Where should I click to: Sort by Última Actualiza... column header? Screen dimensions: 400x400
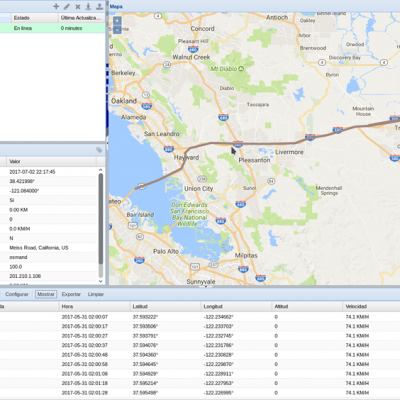[82, 18]
